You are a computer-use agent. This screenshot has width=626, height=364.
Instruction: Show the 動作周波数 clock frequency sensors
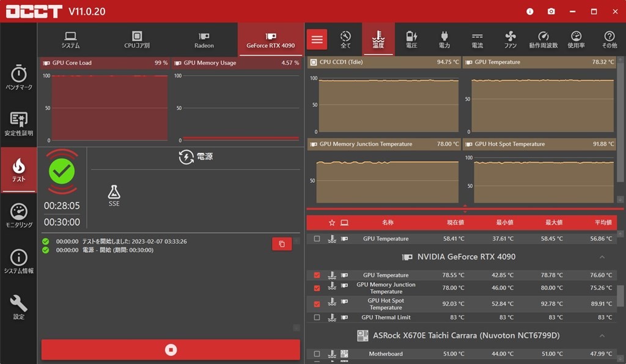[543, 40]
